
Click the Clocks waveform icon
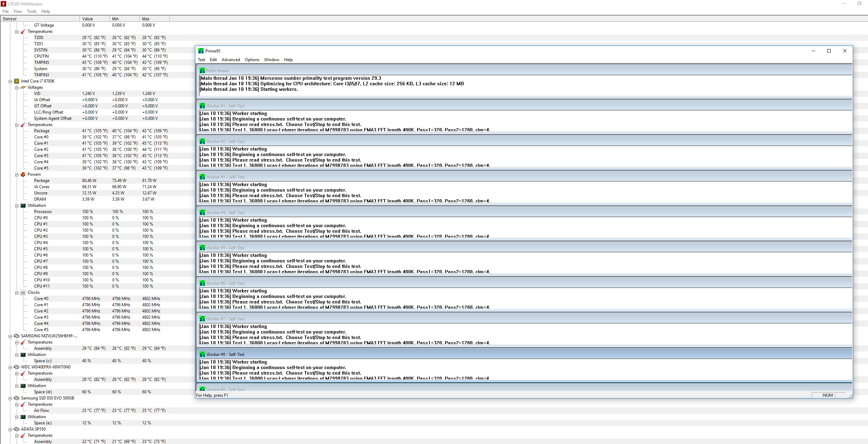[x=23, y=292]
